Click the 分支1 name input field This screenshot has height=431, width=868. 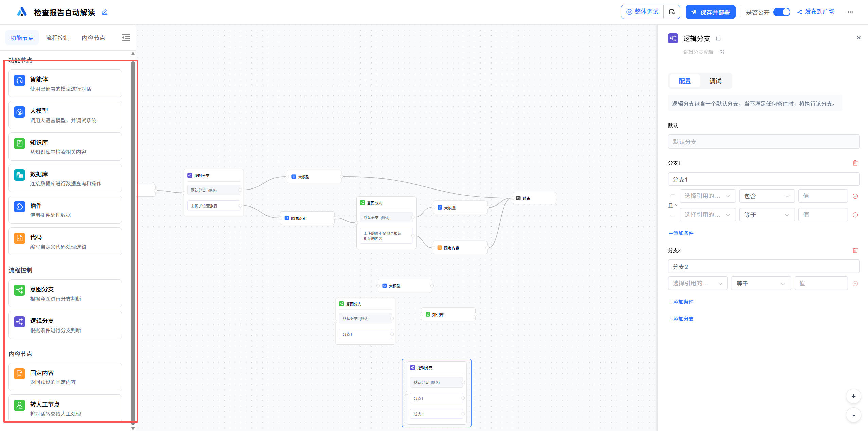tap(763, 179)
